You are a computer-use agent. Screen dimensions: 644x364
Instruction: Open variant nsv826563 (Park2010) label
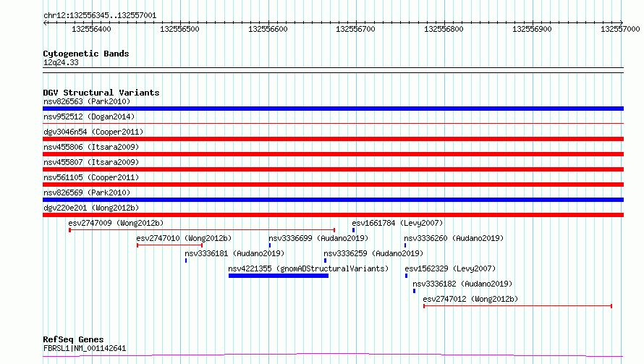tap(87, 101)
